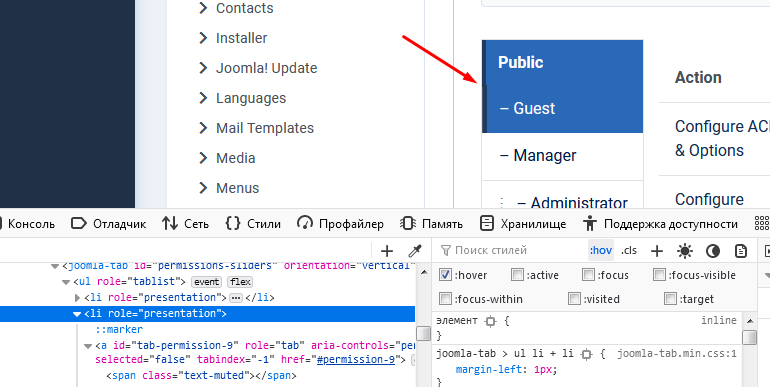Viewport: 770px width, 387px height.
Task: Enable the :target pseudo-class checkbox
Action: 670,298
